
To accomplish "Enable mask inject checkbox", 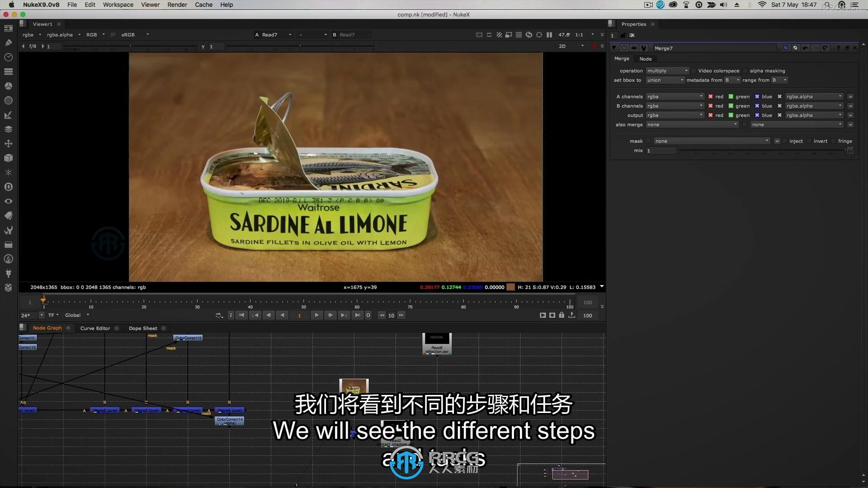I will [x=785, y=141].
